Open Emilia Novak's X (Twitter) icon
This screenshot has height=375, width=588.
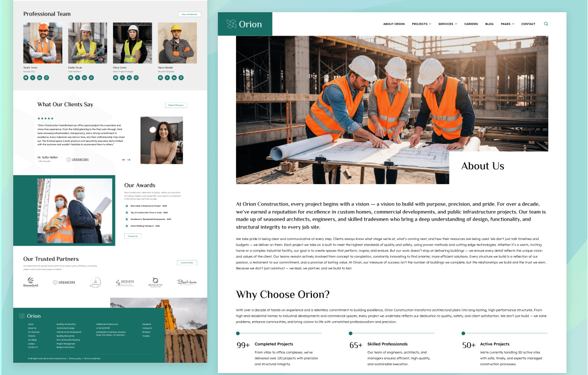pos(77,78)
